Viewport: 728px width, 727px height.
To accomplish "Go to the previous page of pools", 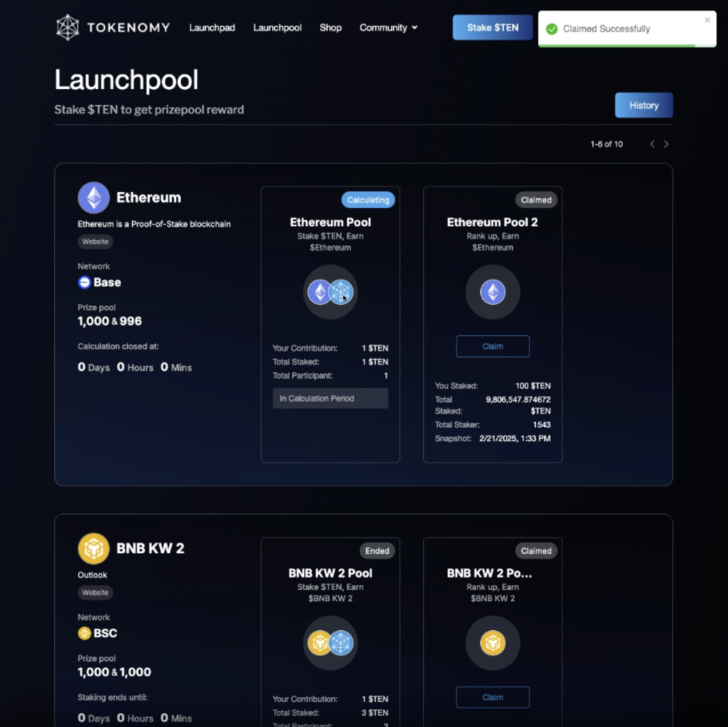I will [x=652, y=144].
